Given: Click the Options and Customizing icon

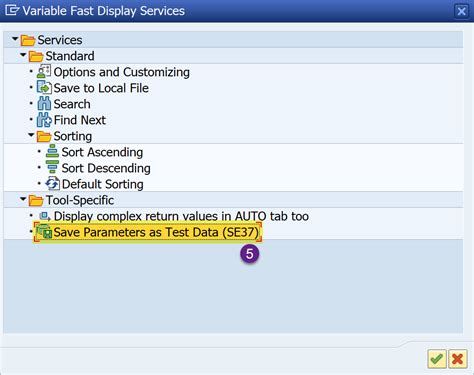Looking at the screenshot, I should (x=44, y=72).
